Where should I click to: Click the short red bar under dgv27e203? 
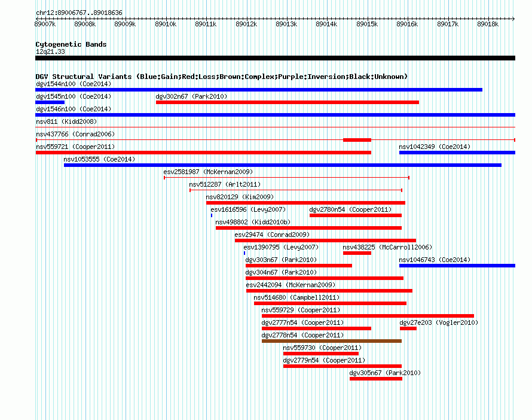tap(408, 328)
